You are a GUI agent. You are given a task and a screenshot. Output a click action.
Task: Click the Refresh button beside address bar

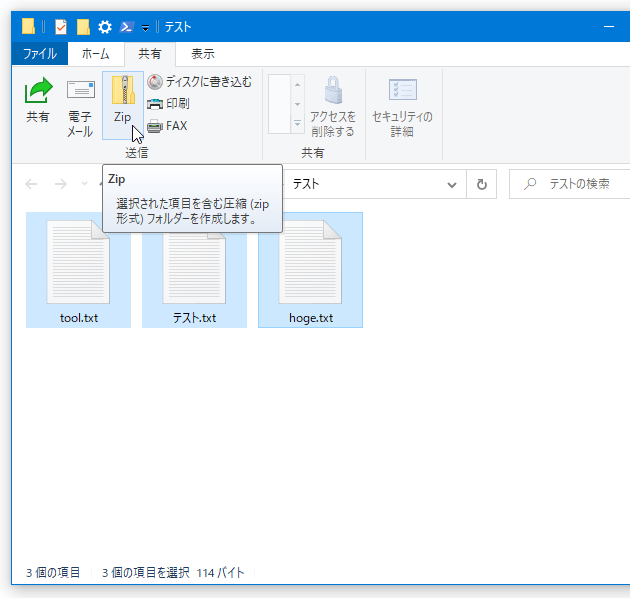481,184
